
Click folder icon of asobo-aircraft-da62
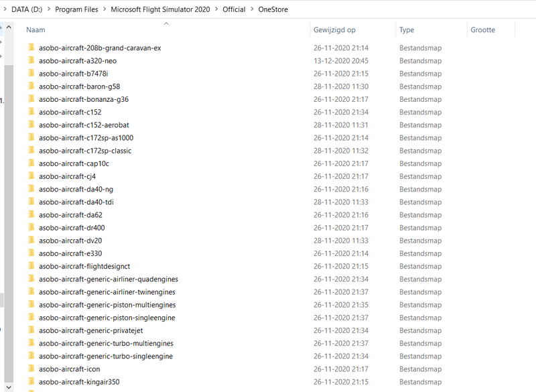[x=31, y=214]
